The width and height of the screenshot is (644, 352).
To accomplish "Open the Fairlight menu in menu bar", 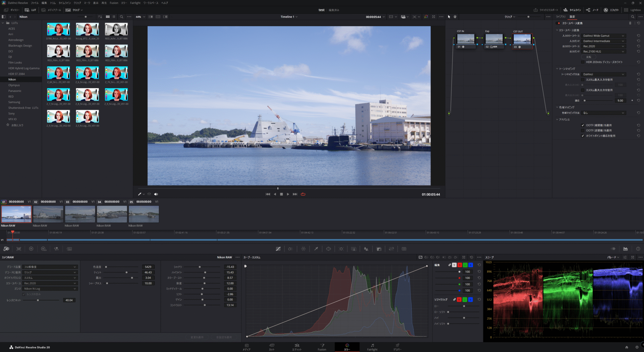I will point(135,3).
